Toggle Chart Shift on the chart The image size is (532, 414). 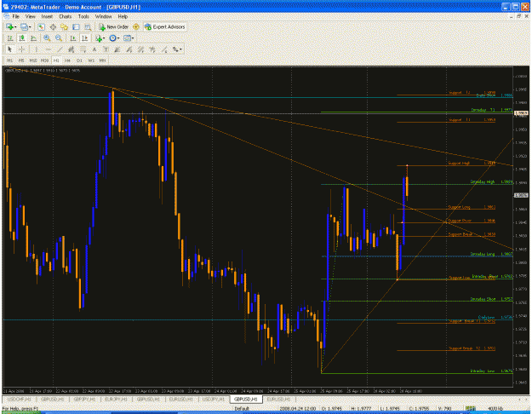84,38
